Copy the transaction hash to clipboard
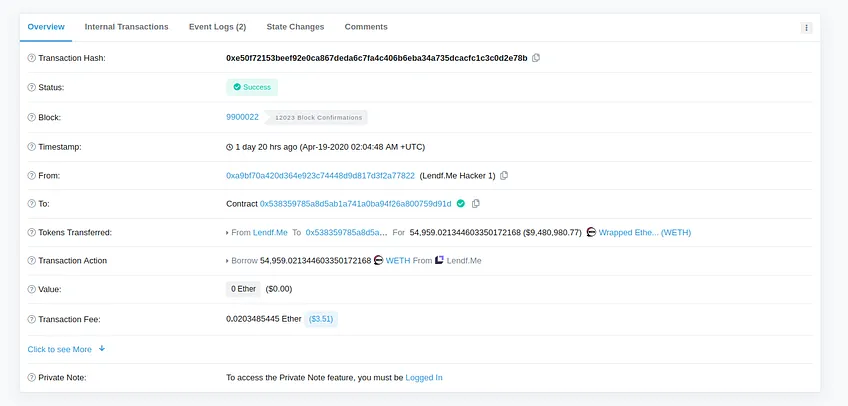 536,58
